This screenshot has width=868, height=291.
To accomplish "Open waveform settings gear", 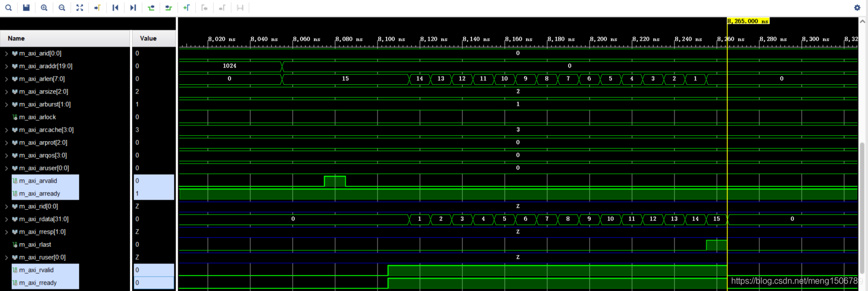I will [x=857, y=7].
